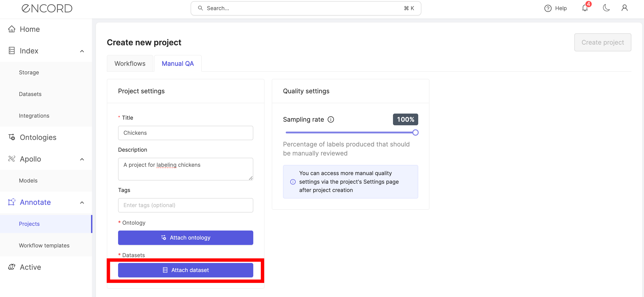Click the Help link

(x=561, y=8)
